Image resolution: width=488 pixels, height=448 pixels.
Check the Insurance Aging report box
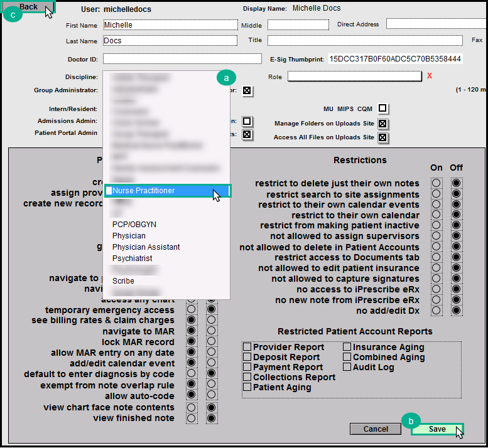pyautogui.click(x=347, y=347)
